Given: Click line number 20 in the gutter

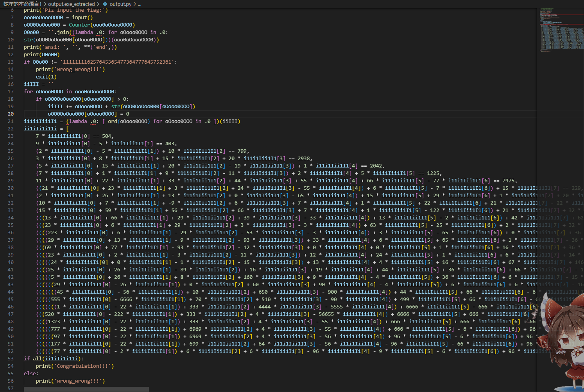Looking at the screenshot, I should pos(11,114).
